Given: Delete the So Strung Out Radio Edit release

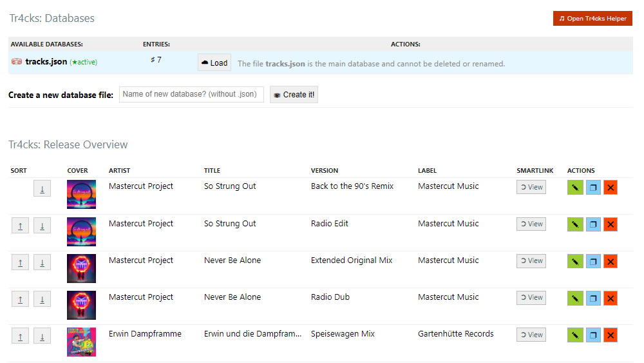Looking at the screenshot, I should [x=611, y=224].
